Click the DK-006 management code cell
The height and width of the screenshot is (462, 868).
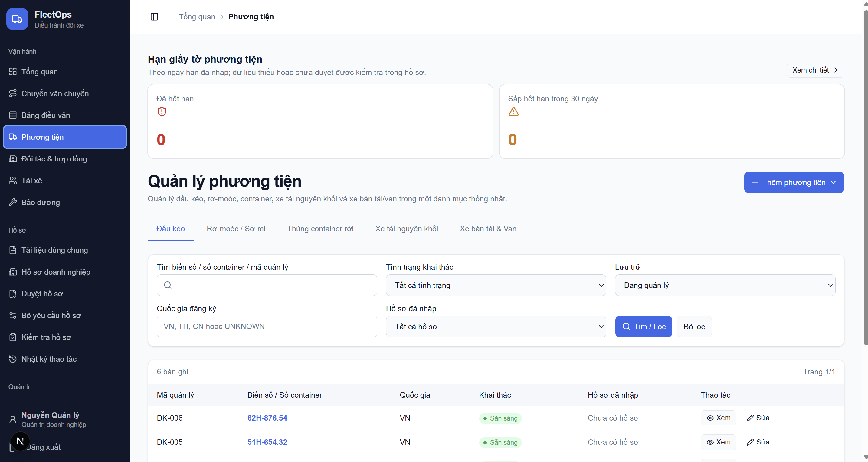pyautogui.click(x=169, y=418)
